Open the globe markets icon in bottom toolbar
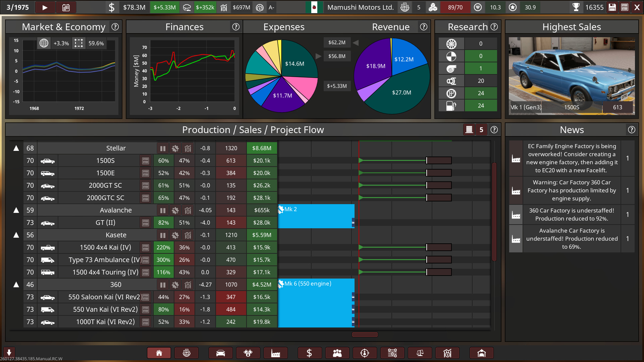This screenshot has height=362, width=644. [186, 353]
